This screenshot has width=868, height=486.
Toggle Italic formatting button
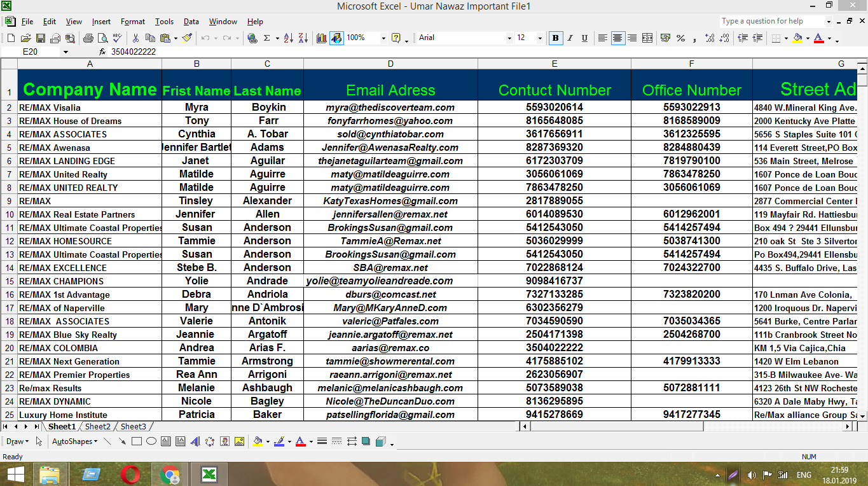click(x=570, y=38)
